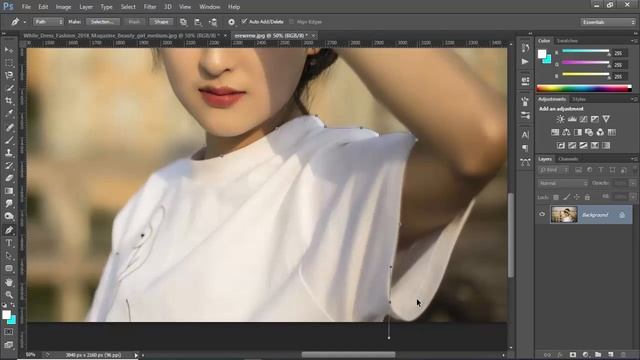
Task: Switch to the Swatches tab
Action: (x=567, y=41)
